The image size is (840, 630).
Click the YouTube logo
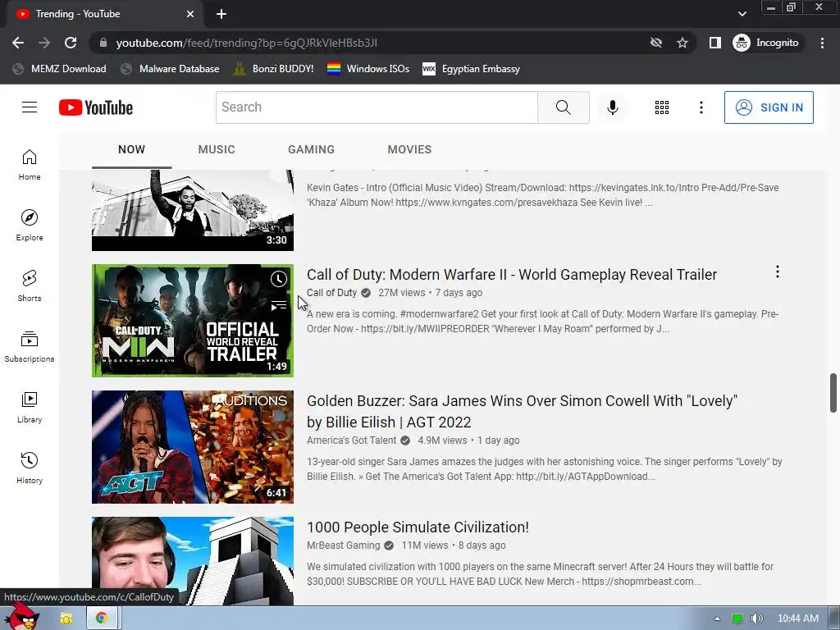(x=96, y=107)
